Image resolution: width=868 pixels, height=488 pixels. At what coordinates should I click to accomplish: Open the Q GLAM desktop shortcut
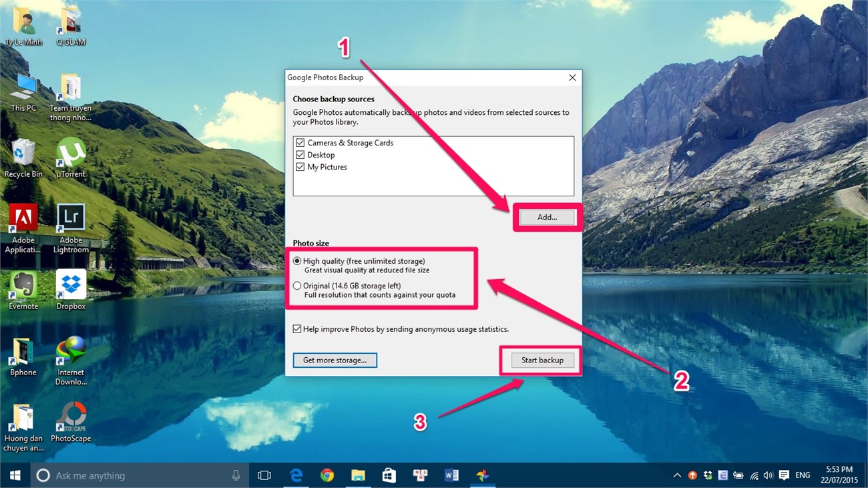(71, 27)
